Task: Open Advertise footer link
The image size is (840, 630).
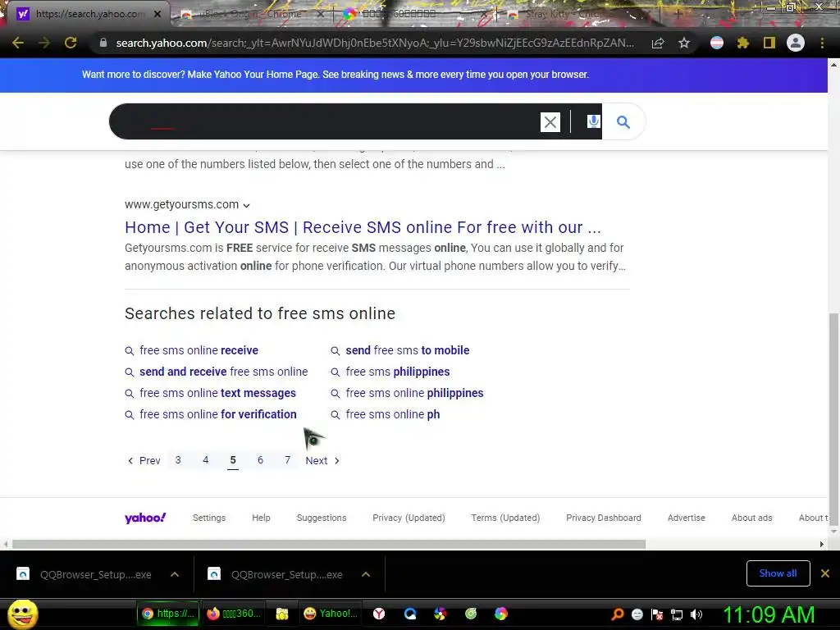Action: coord(687,518)
